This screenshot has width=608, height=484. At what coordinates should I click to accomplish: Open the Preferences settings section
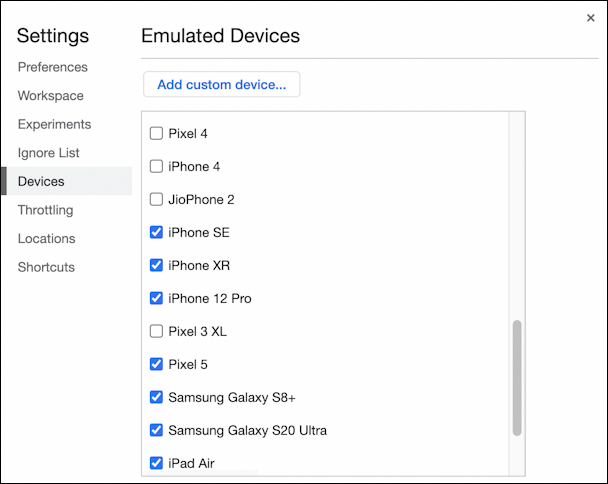53,67
